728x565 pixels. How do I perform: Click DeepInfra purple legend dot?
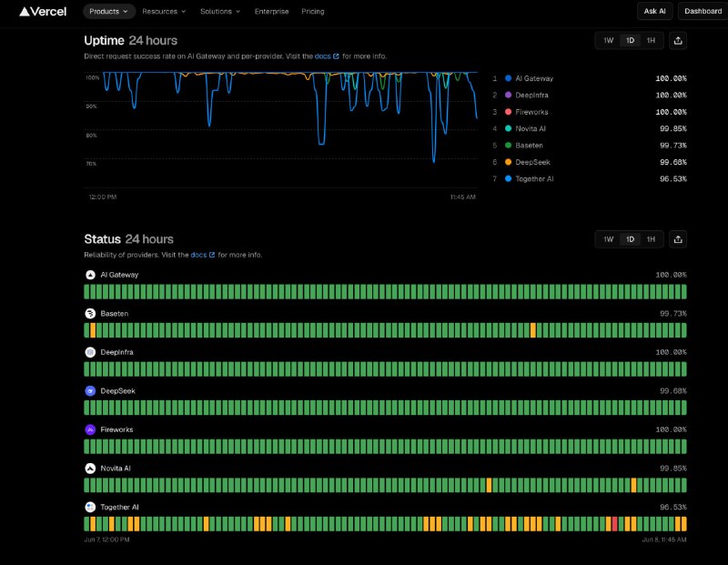[508, 96]
